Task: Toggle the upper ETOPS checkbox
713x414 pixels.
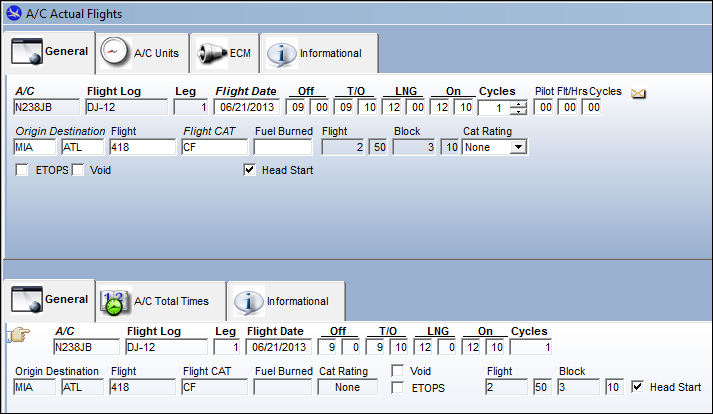Action: pyautogui.click(x=22, y=170)
